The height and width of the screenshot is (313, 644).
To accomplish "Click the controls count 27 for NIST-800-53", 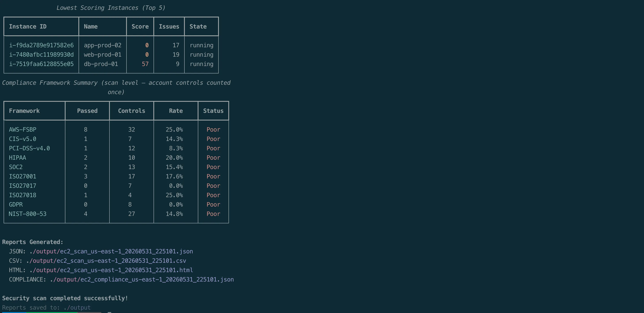I will 131,214.
